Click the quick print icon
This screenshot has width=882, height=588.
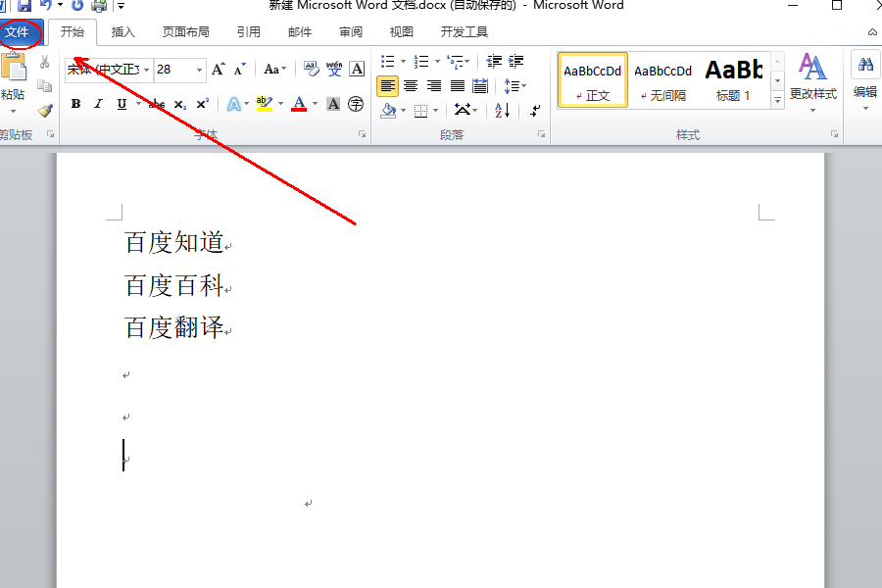[x=99, y=6]
